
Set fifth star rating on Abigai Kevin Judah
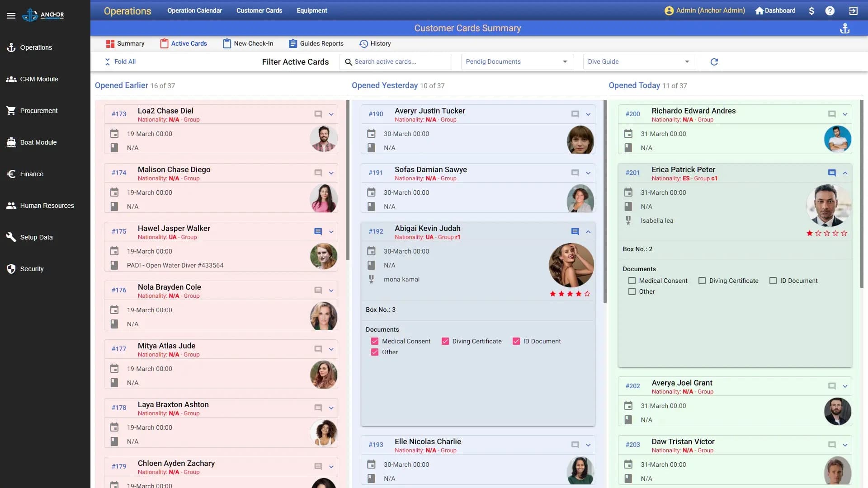click(x=587, y=294)
